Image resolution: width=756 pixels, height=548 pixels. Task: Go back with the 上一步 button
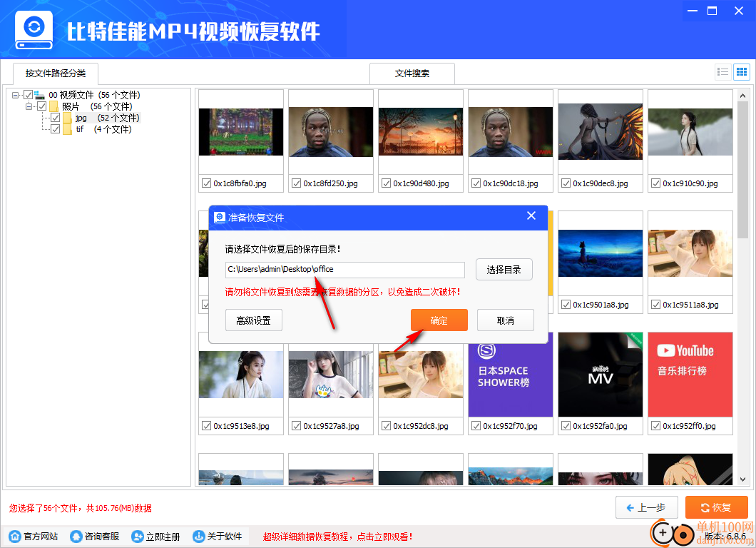(647, 507)
